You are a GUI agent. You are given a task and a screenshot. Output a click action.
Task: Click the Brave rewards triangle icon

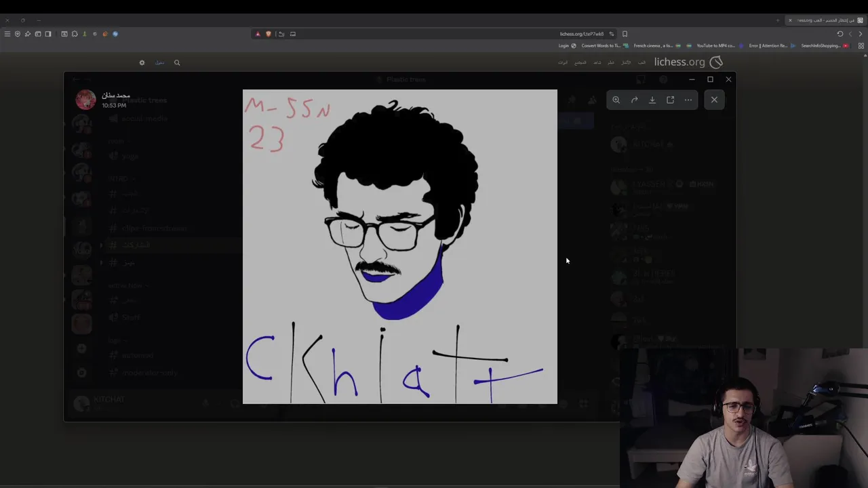click(x=258, y=34)
